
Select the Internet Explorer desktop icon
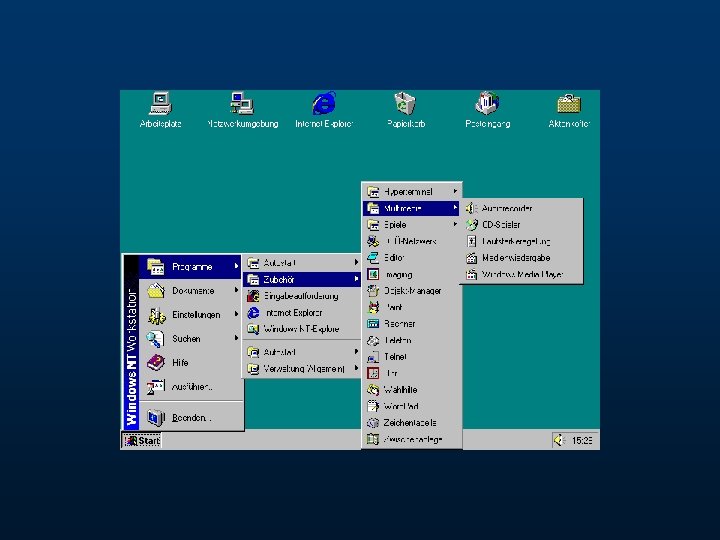(x=324, y=109)
